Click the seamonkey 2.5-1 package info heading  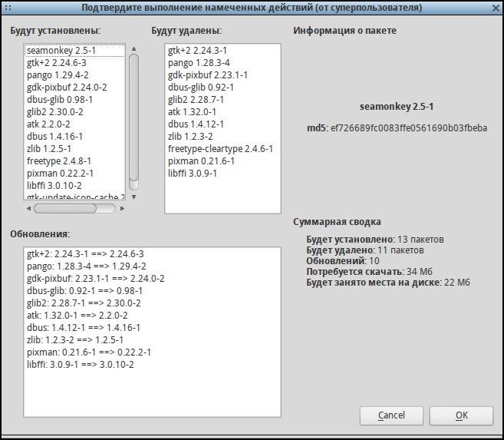(x=397, y=107)
